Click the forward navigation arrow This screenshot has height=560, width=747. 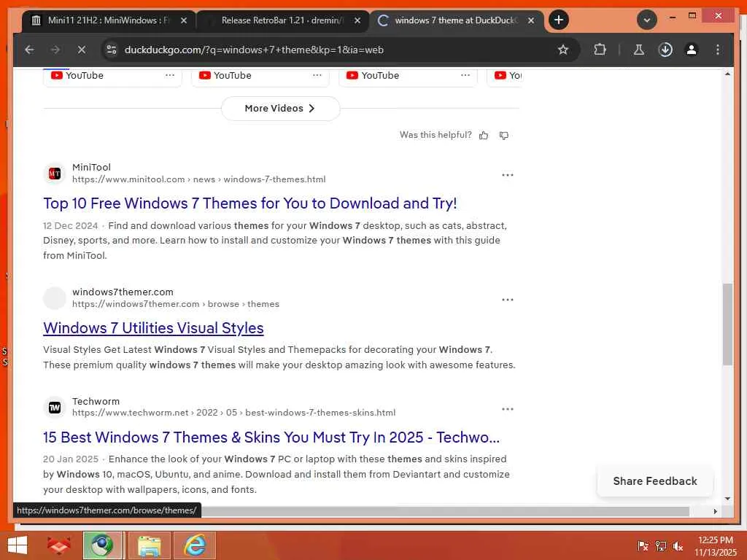tap(55, 50)
